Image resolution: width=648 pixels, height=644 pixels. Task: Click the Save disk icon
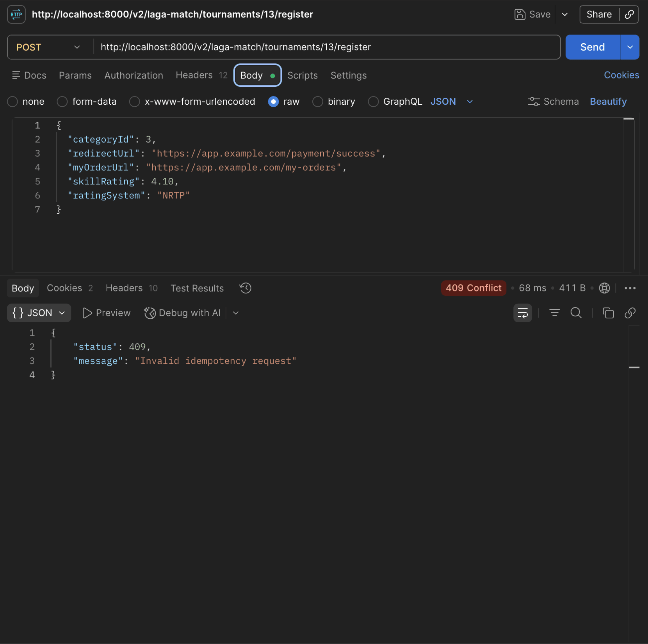[519, 14]
